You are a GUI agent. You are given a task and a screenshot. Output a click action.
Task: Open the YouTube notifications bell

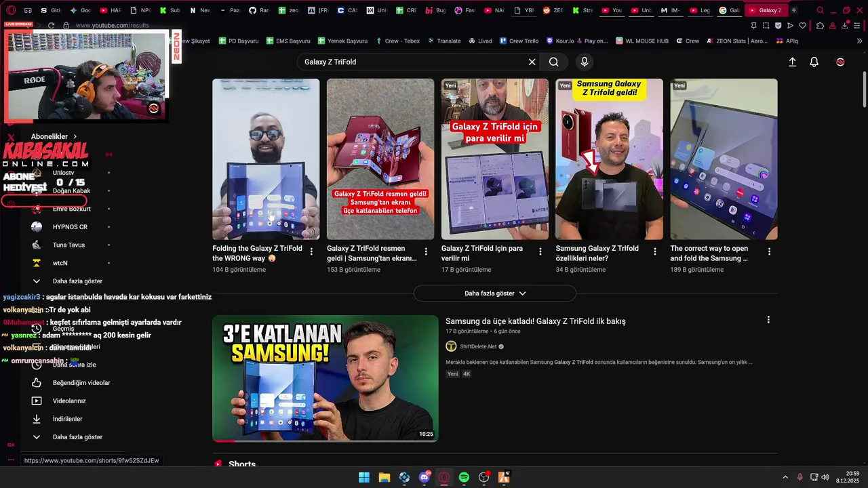coord(814,62)
